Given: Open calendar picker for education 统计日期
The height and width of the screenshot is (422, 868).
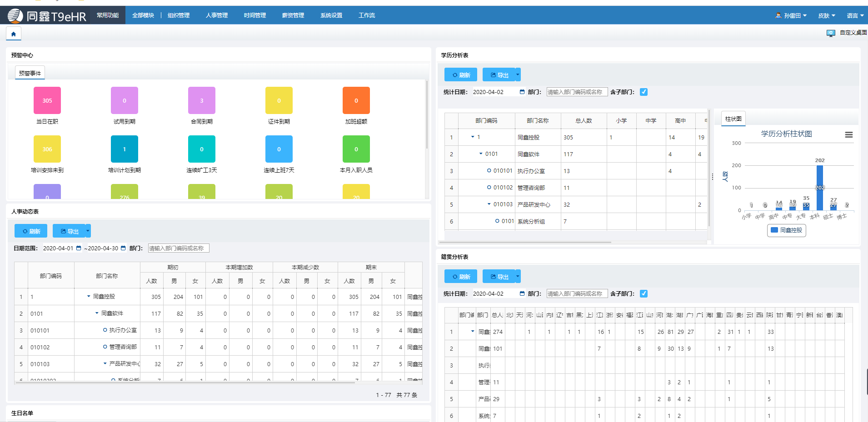Looking at the screenshot, I should (x=522, y=92).
